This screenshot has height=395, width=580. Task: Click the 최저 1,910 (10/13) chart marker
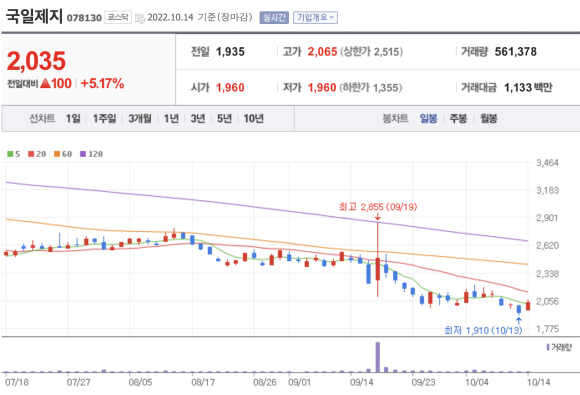point(483,330)
